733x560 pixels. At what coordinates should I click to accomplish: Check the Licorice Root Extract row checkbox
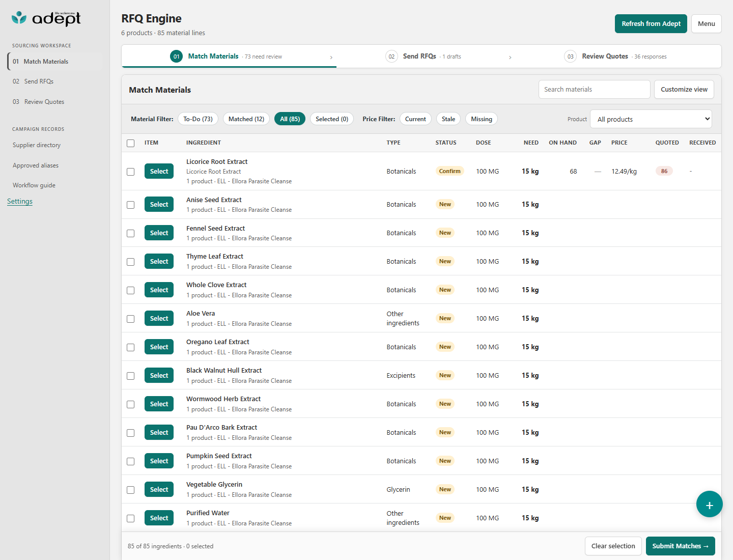131,172
